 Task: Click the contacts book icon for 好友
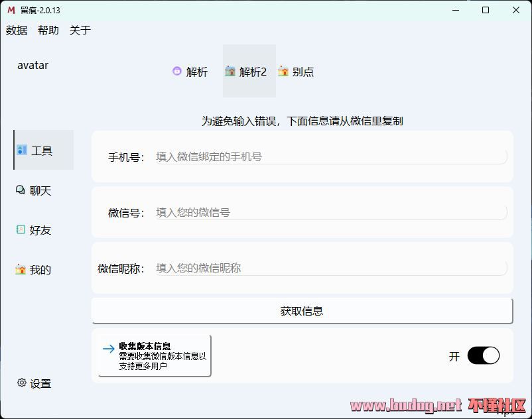21,229
